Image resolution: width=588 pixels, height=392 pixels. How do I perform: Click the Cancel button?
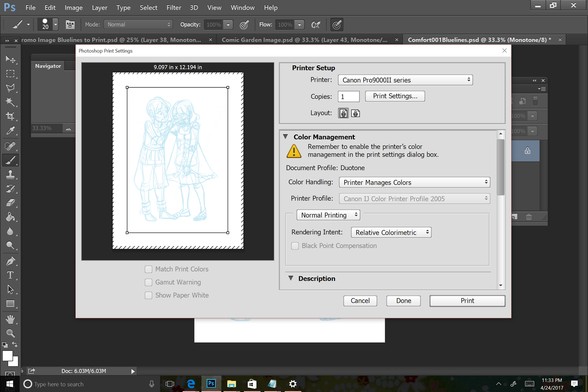(360, 301)
